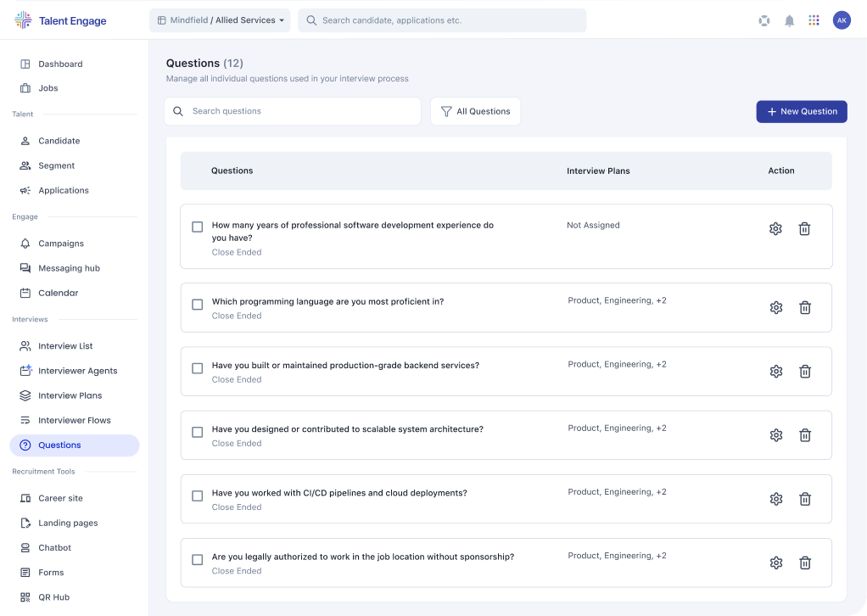Open settings gear for scalable architecture question
Screen dimensions: 867x616
click(x=775, y=435)
